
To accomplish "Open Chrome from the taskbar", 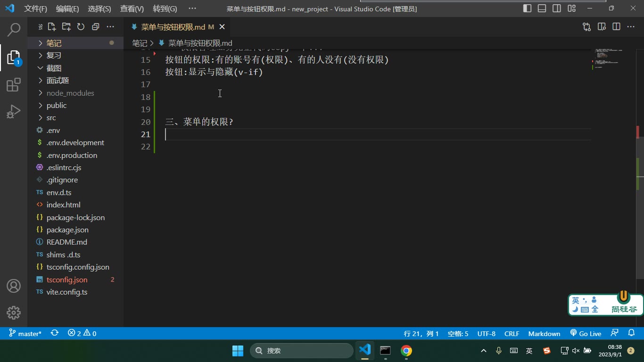I will click(x=406, y=350).
